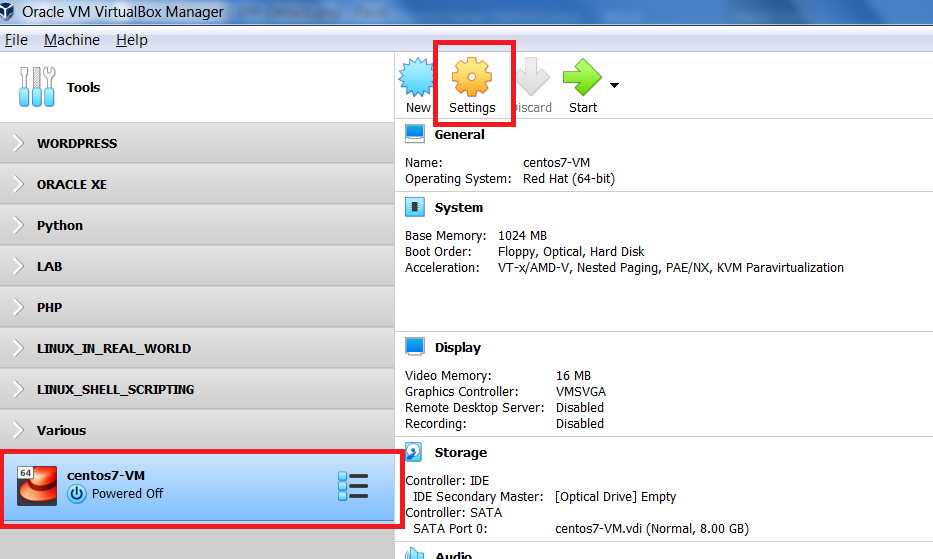Expand the WORDPRESS group
The image size is (933, 559).
[18, 144]
